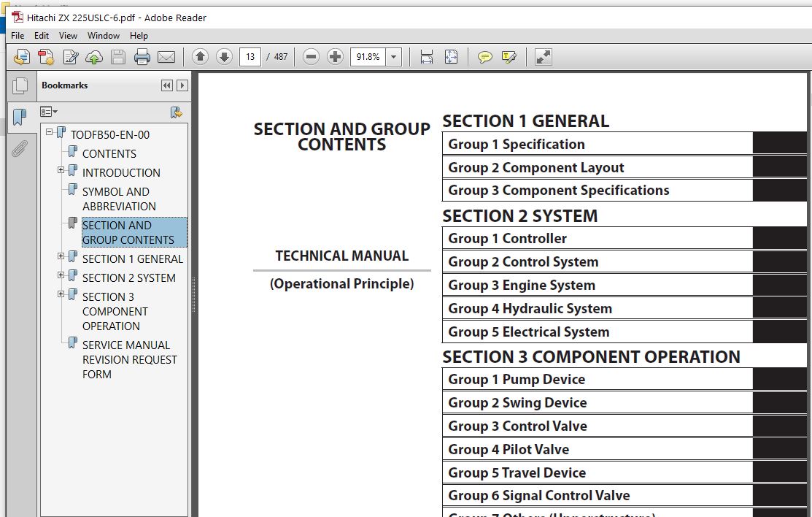Go to the previous page arrow
The image size is (812, 517).
pos(200,56)
